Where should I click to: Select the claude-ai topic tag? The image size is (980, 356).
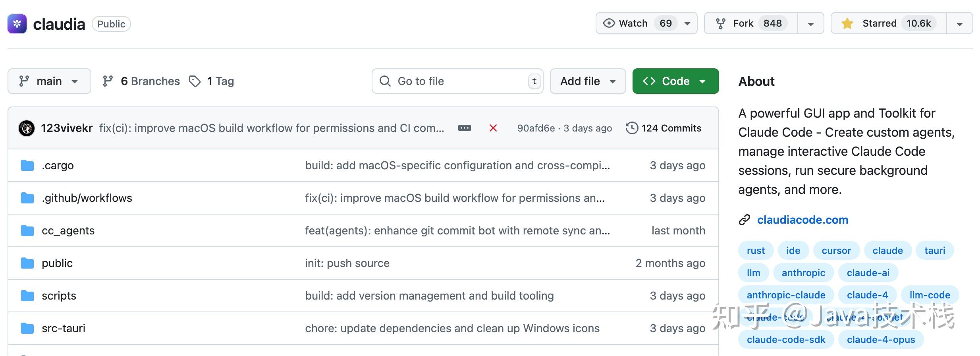click(868, 273)
